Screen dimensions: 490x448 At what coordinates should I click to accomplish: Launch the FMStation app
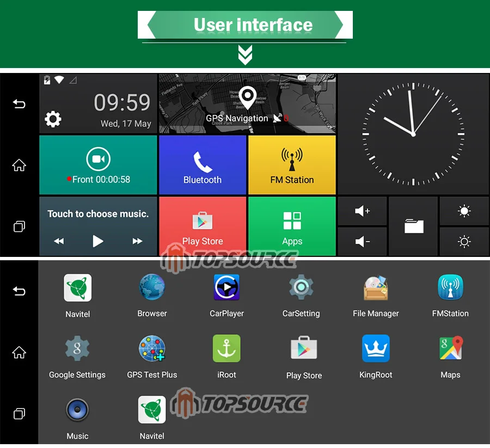450,296
